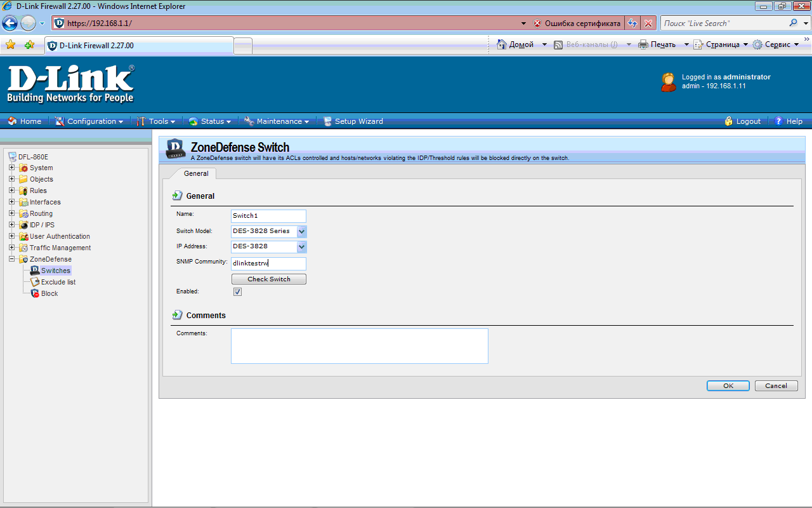
Task: Click the User Authentication folder icon
Action: click(23, 236)
